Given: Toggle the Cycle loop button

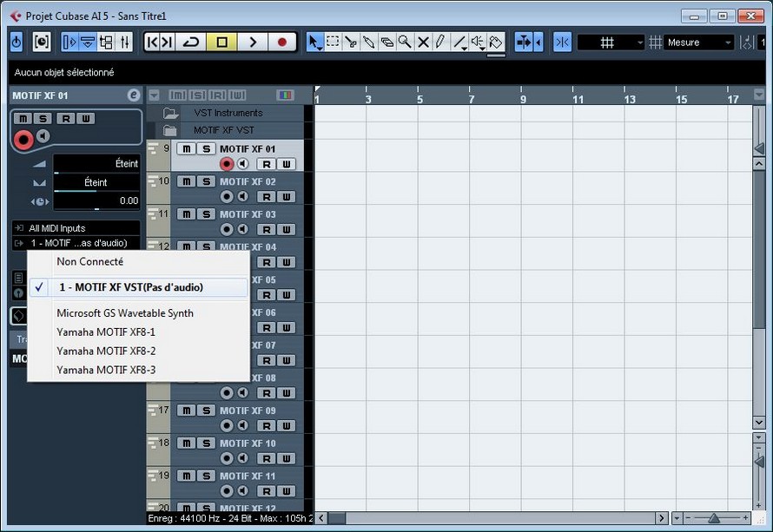Looking at the screenshot, I should [191, 42].
